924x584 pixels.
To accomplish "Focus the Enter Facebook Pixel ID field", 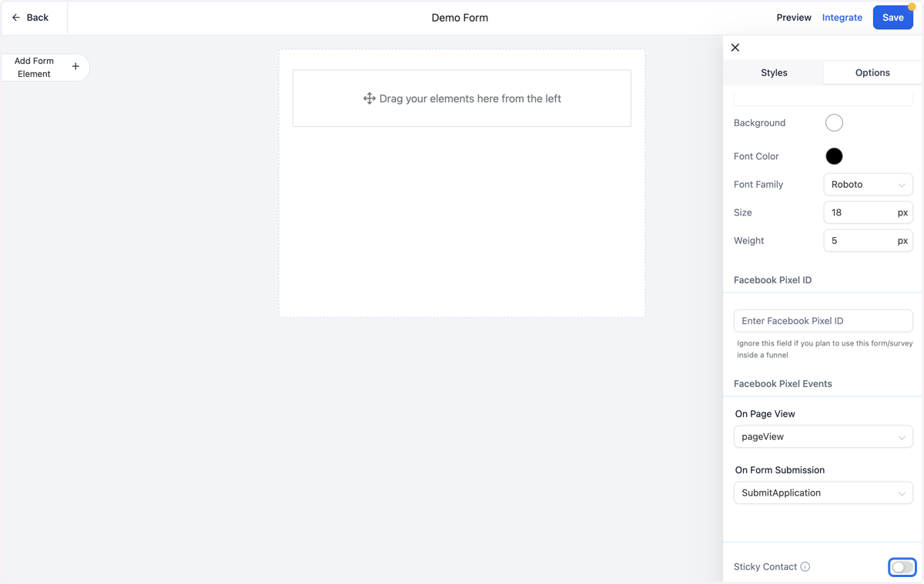I will coord(823,321).
